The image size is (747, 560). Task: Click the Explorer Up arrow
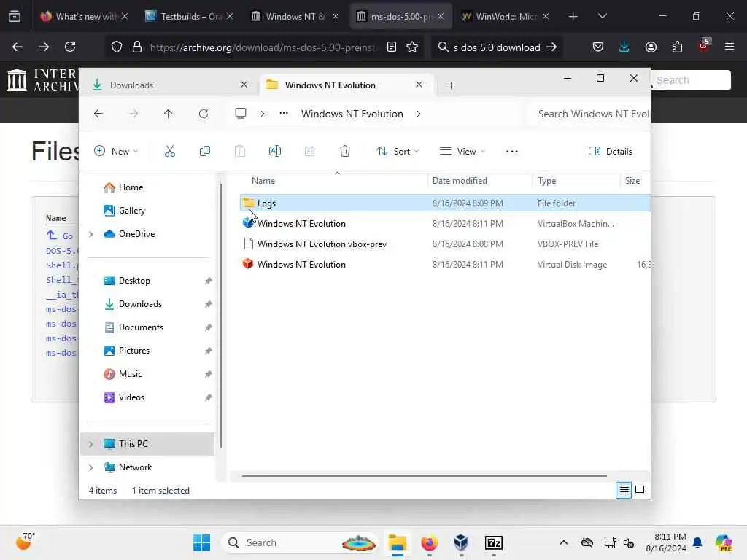click(169, 114)
